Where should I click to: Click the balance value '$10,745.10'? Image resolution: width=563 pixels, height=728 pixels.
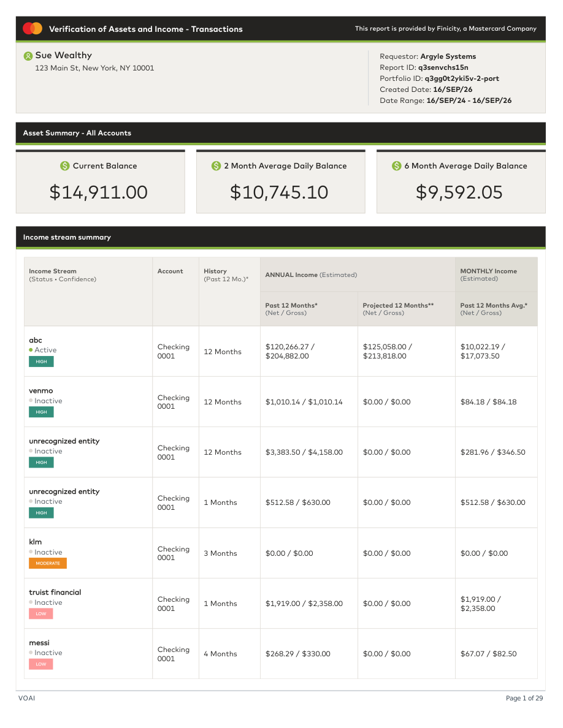[279, 192]
